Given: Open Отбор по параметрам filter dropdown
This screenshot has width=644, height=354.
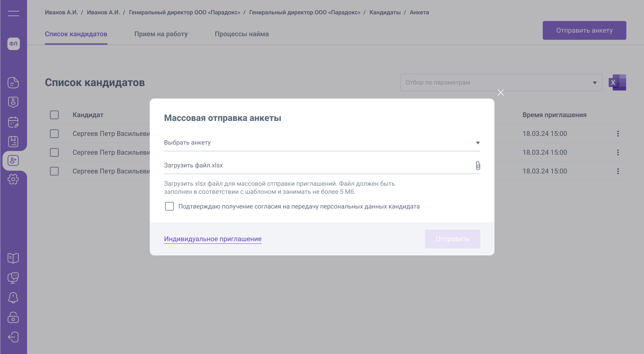Looking at the screenshot, I should click(501, 82).
